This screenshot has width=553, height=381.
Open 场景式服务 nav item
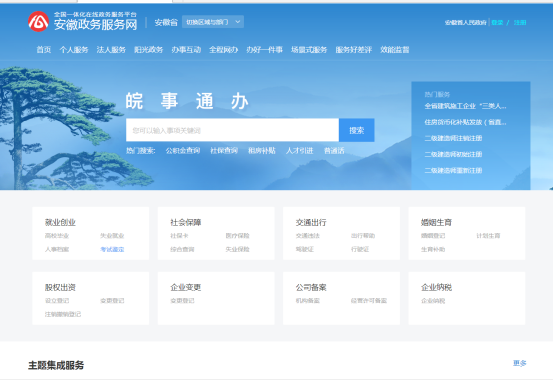click(309, 50)
